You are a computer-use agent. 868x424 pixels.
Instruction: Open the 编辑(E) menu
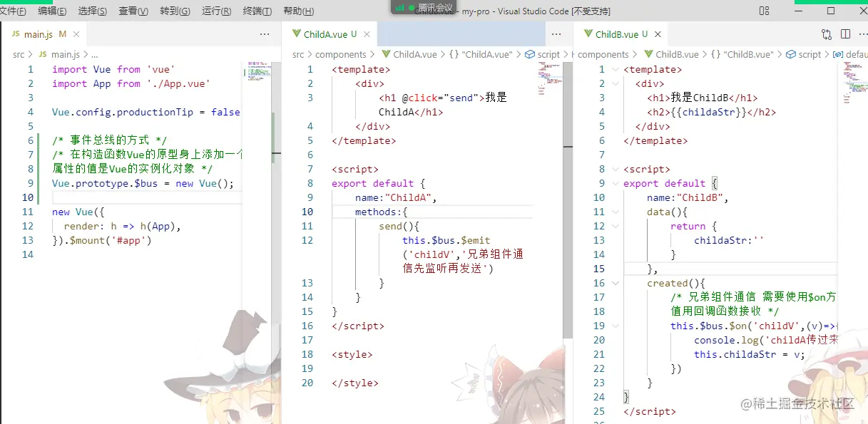(52, 11)
